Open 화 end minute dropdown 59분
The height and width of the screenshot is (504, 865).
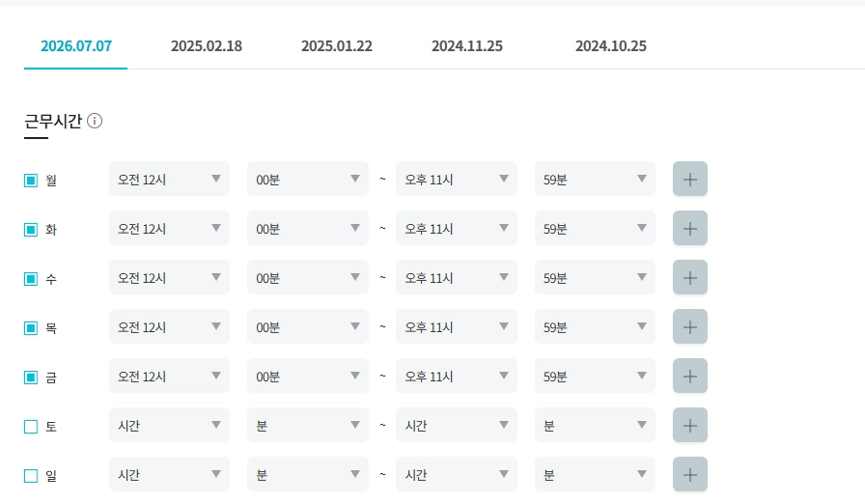click(595, 228)
